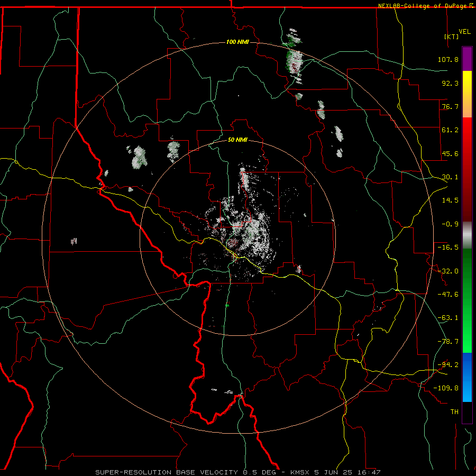Click the KMSX station identifier
Viewport: 476px width, 476px height.
301,472
